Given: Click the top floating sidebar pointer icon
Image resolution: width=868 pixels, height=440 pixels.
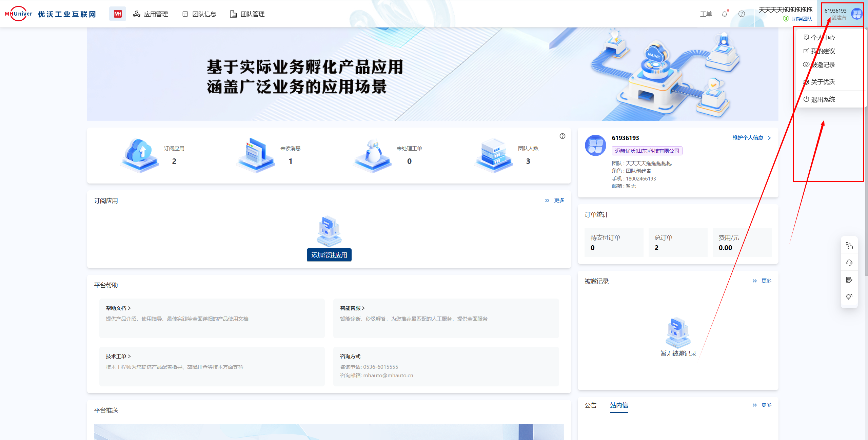Looking at the screenshot, I should [849, 245].
